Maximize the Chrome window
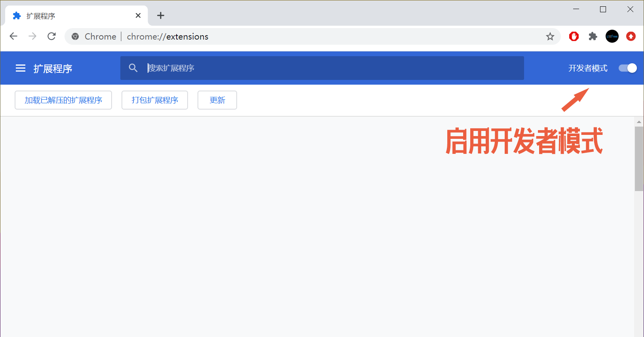 tap(603, 9)
